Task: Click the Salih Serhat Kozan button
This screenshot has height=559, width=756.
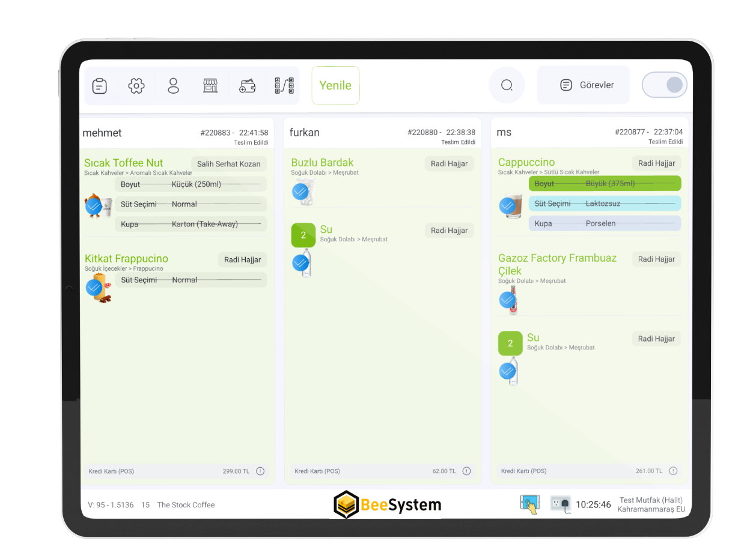Action: point(228,164)
